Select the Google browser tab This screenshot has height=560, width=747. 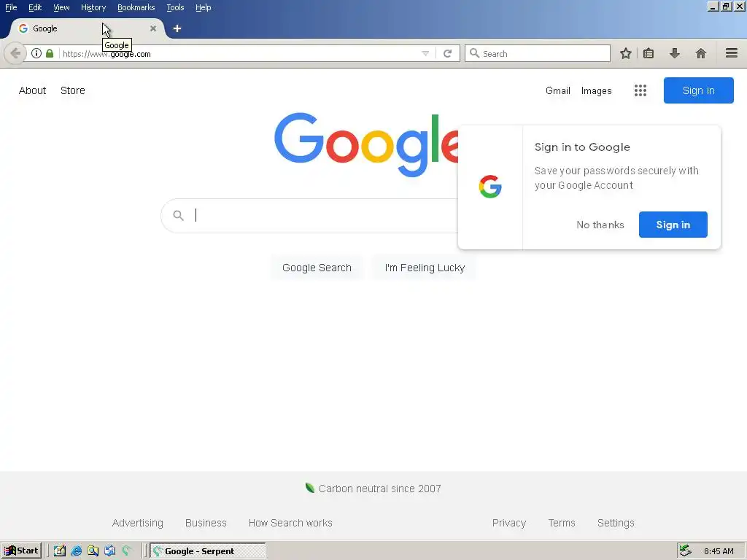pos(86,28)
